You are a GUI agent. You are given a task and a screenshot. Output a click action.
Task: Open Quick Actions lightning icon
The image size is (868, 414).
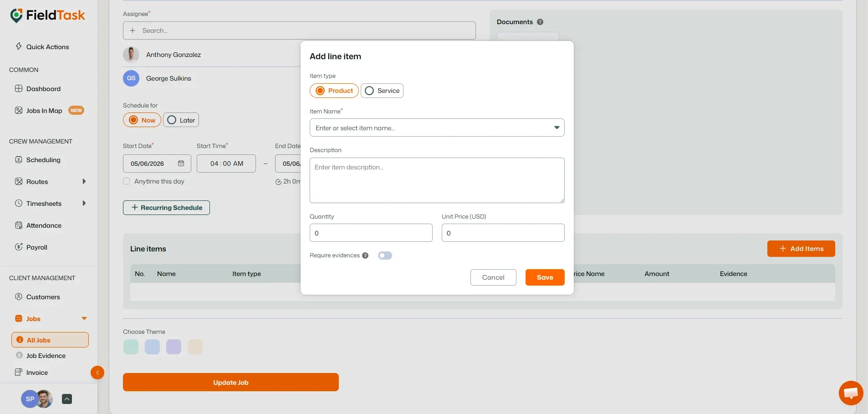tap(19, 46)
